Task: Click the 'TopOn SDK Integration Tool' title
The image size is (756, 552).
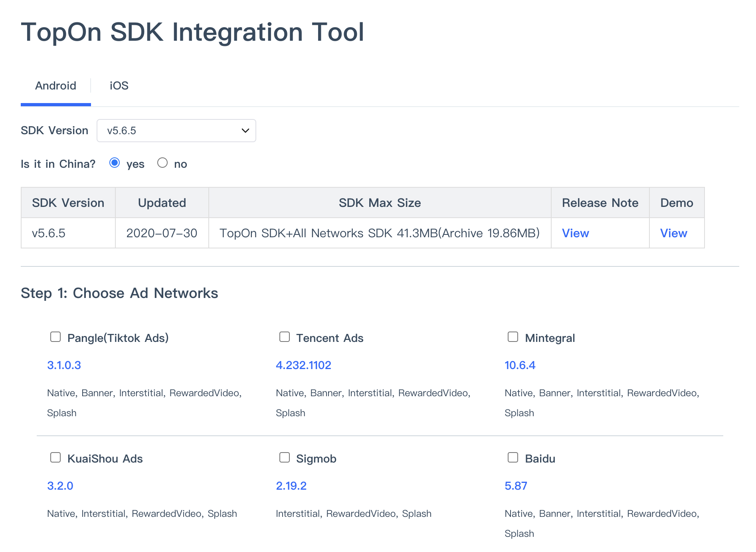Action: 192,32
